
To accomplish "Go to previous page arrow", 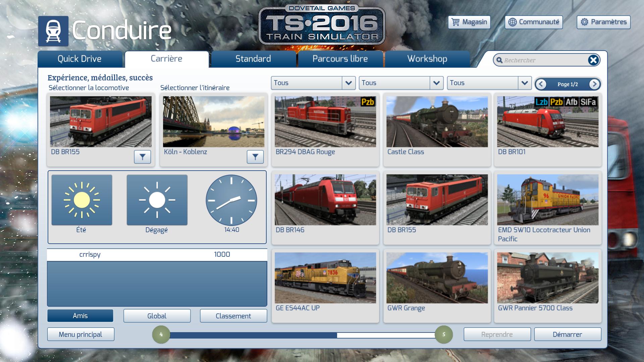I will click(x=541, y=84).
